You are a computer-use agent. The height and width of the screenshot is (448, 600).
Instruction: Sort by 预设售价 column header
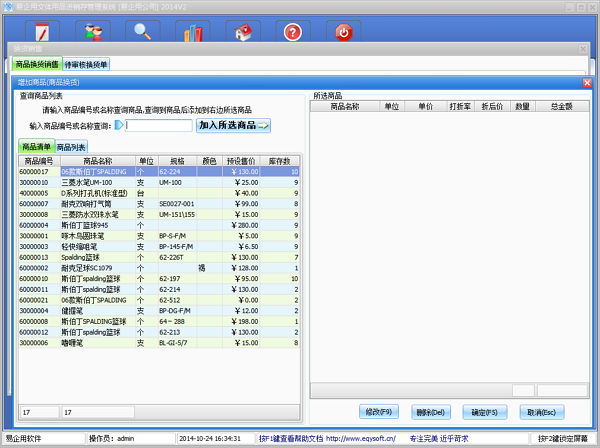(241, 161)
